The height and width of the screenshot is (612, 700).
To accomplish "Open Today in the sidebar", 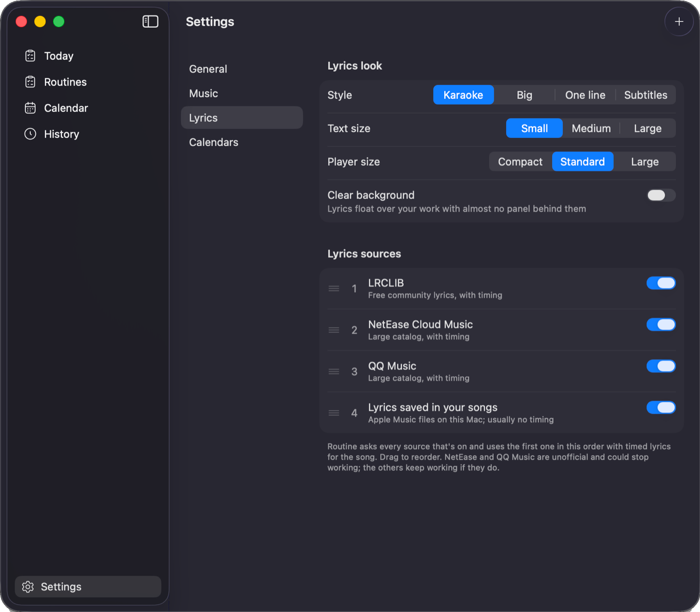I will tap(88, 56).
